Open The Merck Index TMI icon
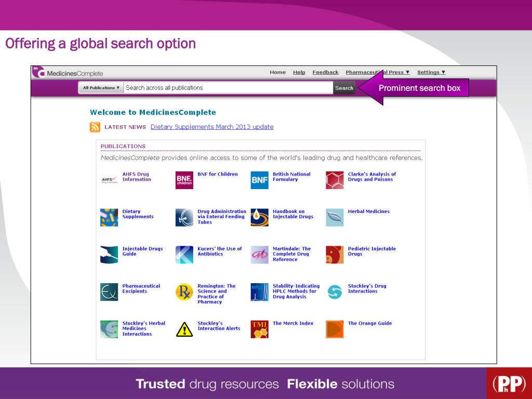The height and width of the screenshot is (399, 532). pos(260,329)
